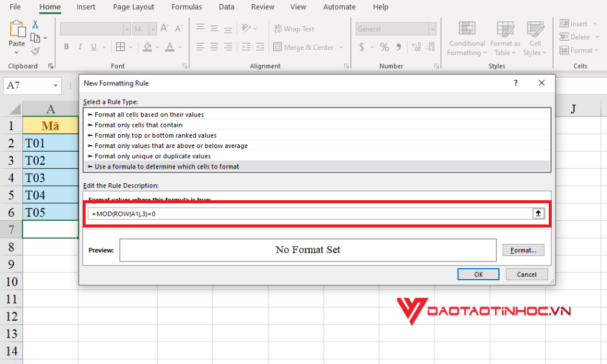The image size is (607, 364).
Task: Click OK in New Formatting Rule dialog
Action: 478,274
